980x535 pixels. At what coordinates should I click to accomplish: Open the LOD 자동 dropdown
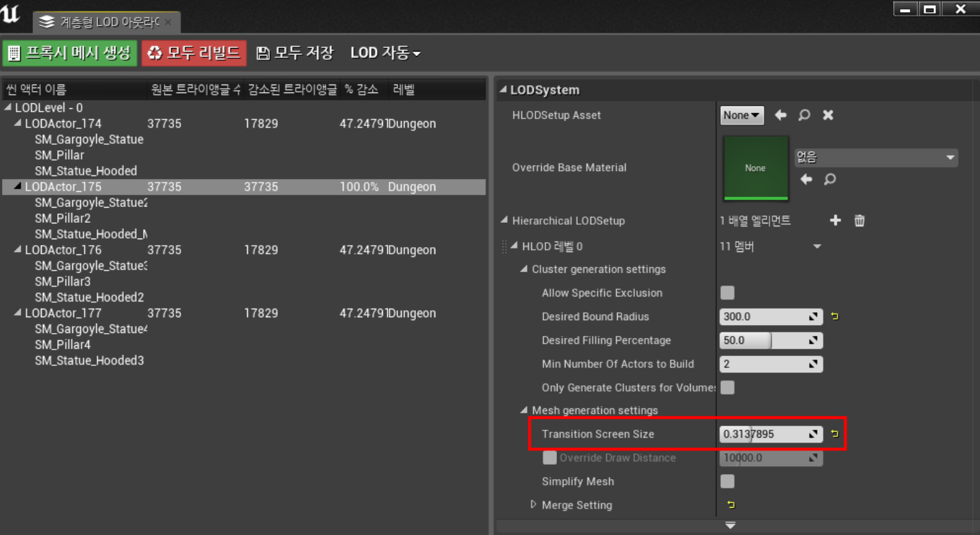pyautogui.click(x=385, y=53)
